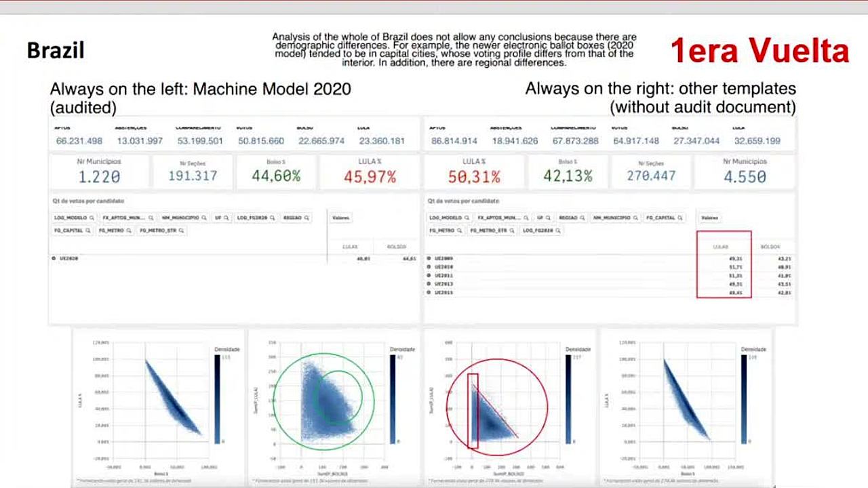868x488 pixels.
Task: Click search icon on right FG_CAPITAL field
Action: point(679,218)
